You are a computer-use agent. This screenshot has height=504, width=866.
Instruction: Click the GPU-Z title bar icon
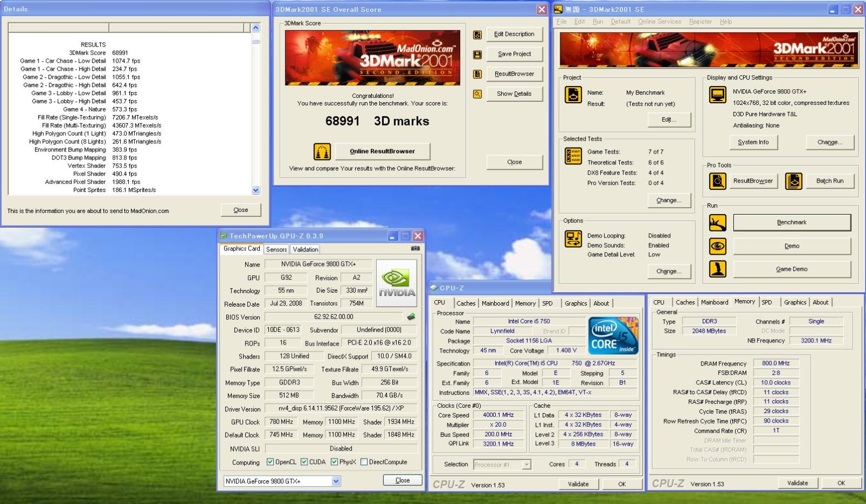point(223,236)
